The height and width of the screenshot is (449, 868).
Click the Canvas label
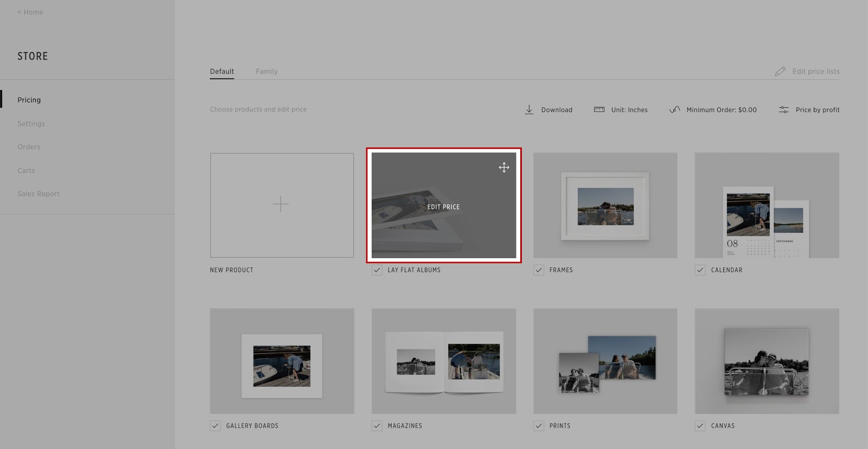coord(723,426)
